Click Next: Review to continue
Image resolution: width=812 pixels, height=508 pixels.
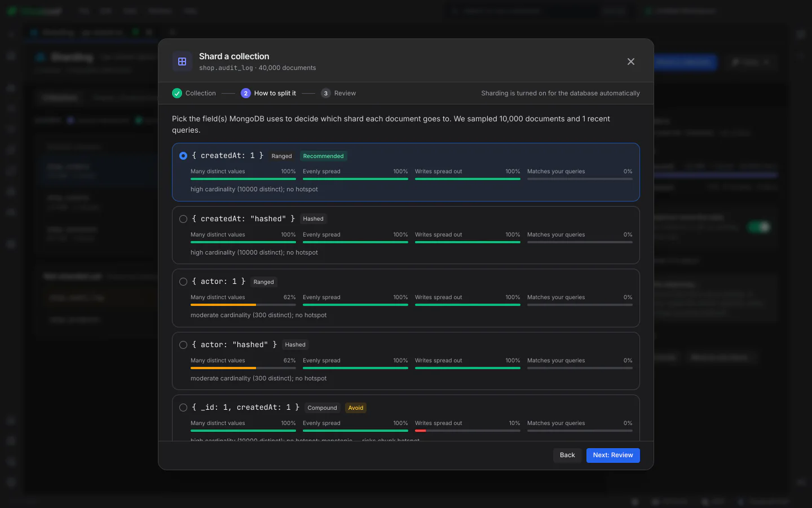613,456
